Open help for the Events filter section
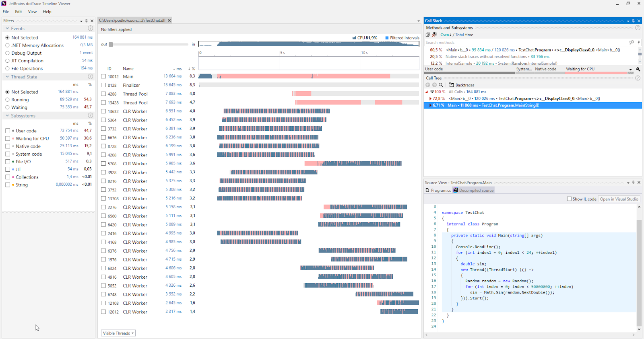Screen dimensions: 644x339 tap(90, 29)
